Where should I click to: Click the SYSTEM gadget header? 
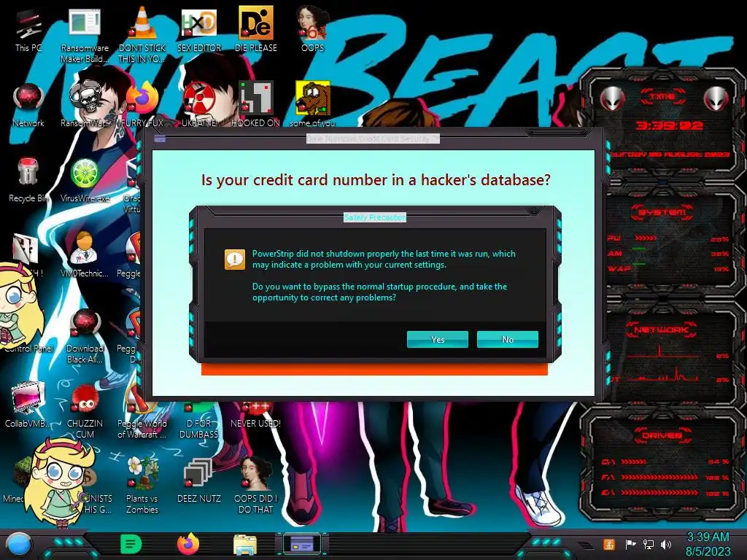662,212
